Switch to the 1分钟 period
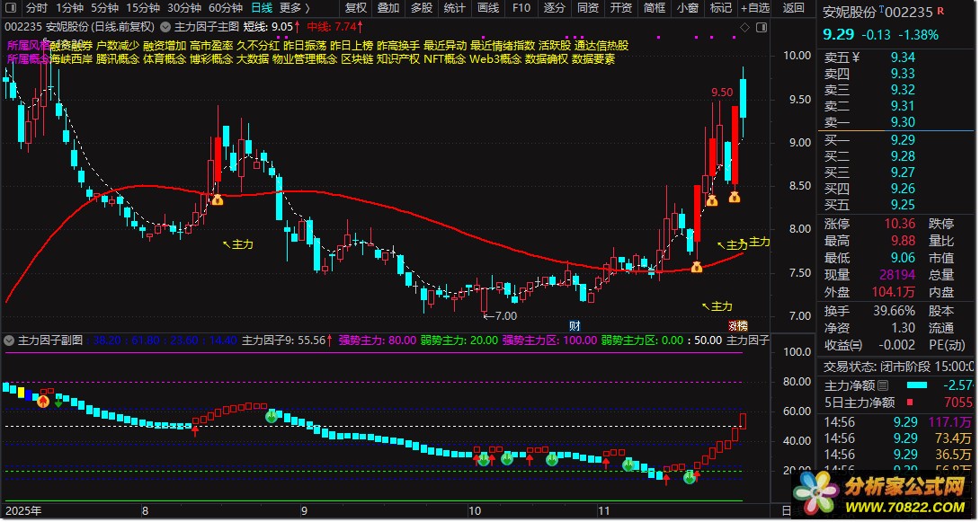Viewport: 980px width, 522px height. pos(69,8)
